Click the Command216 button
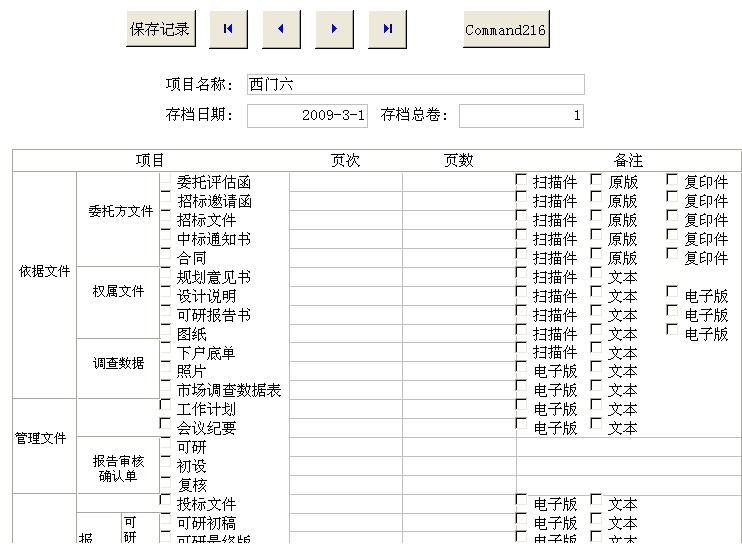This screenshot has width=742, height=547. [506, 29]
